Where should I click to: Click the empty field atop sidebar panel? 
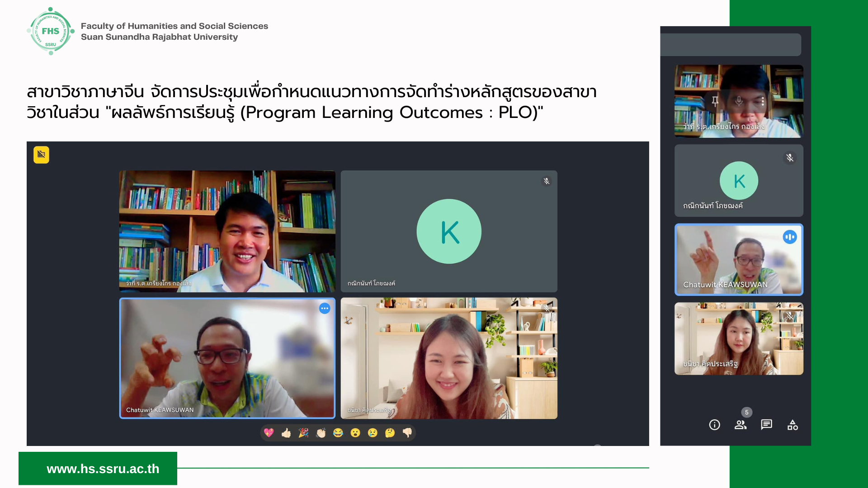click(731, 45)
